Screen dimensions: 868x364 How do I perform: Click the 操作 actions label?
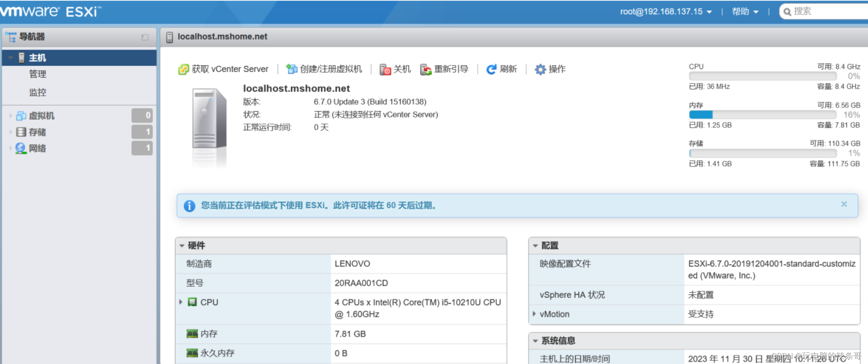coord(557,69)
